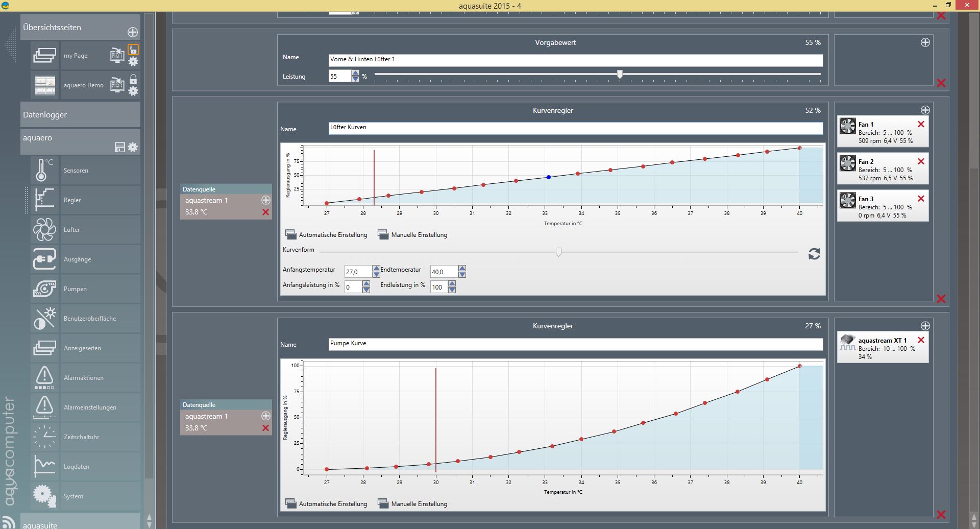Increase the Leistung percentage stepper

355,73
